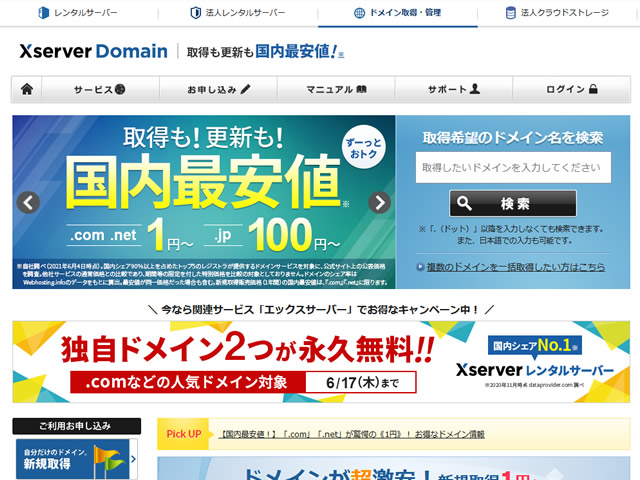Open the お申し込み menu
Image resolution: width=640 pixels, height=480 pixels.
[218, 89]
